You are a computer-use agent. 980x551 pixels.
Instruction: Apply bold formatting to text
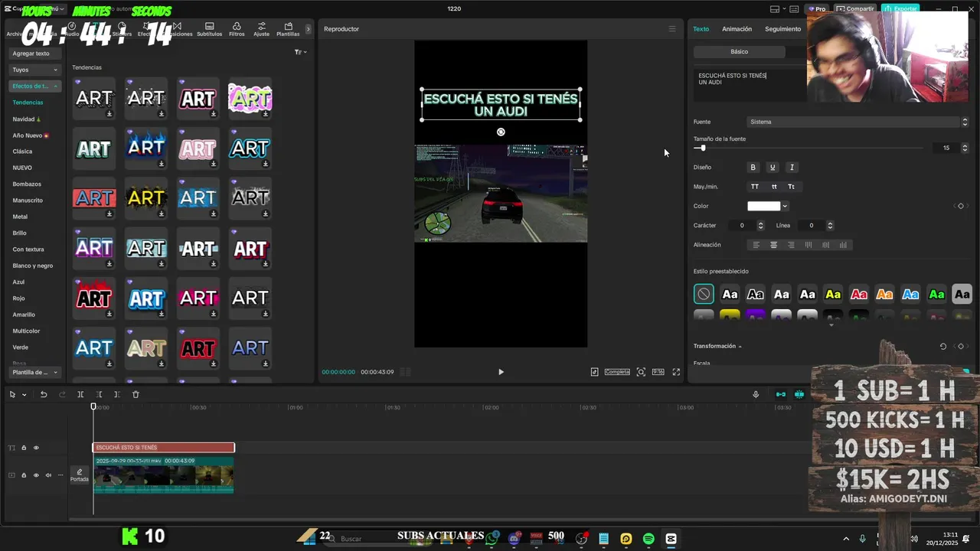(x=753, y=167)
